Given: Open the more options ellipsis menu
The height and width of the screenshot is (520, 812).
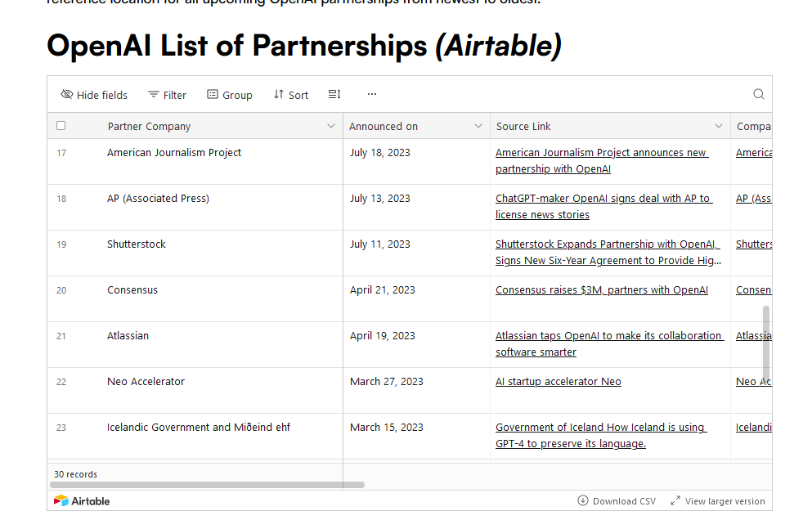Looking at the screenshot, I should point(372,94).
